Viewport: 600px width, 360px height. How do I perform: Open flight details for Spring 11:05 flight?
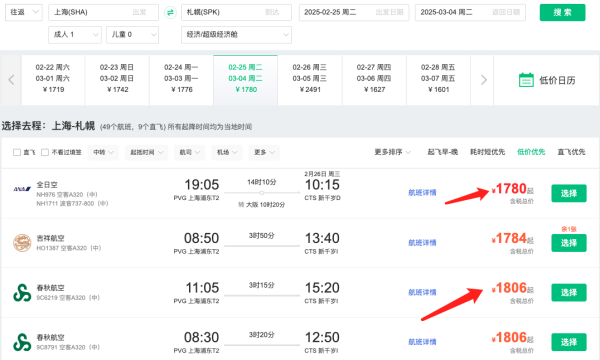pos(422,293)
